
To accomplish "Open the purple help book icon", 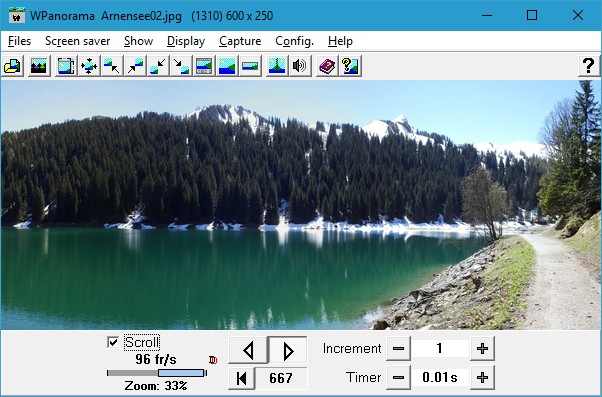I will [327, 66].
